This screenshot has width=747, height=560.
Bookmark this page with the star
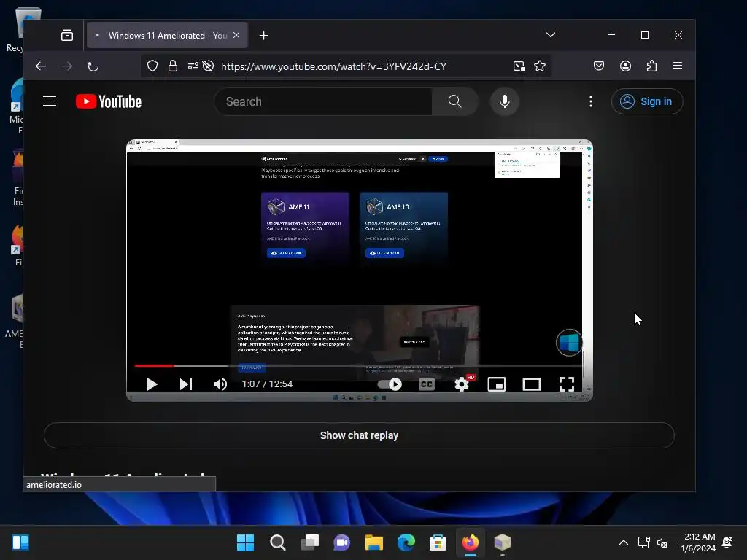(x=540, y=66)
